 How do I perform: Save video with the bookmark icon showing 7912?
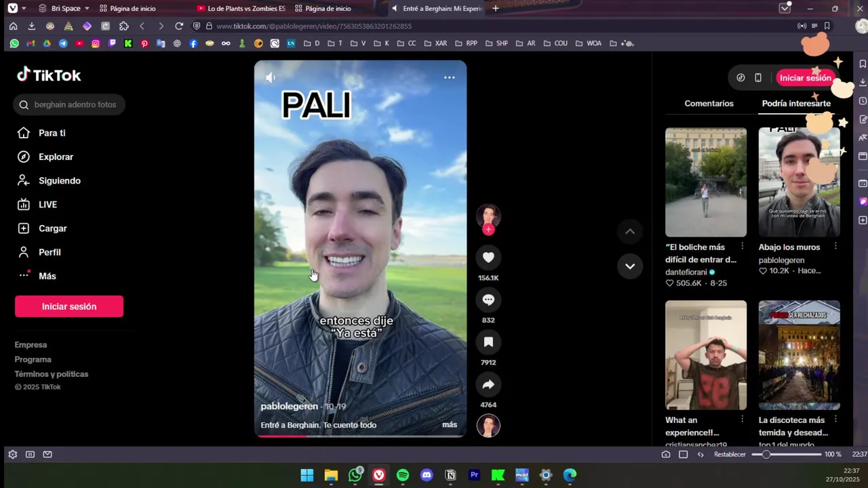click(488, 342)
